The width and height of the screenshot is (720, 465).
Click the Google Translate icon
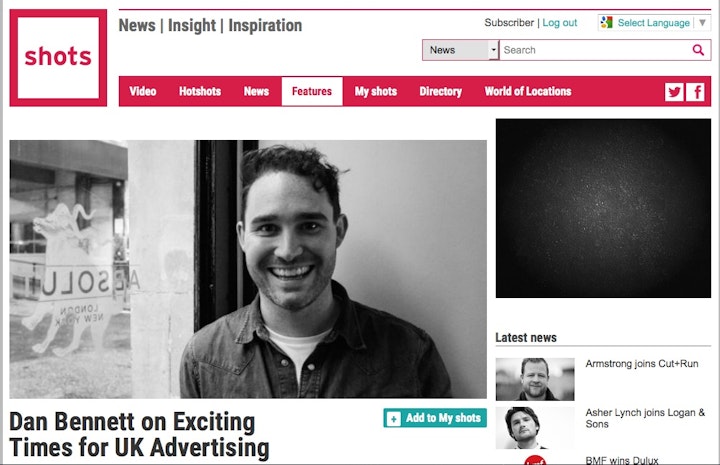[x=607, y=22]
